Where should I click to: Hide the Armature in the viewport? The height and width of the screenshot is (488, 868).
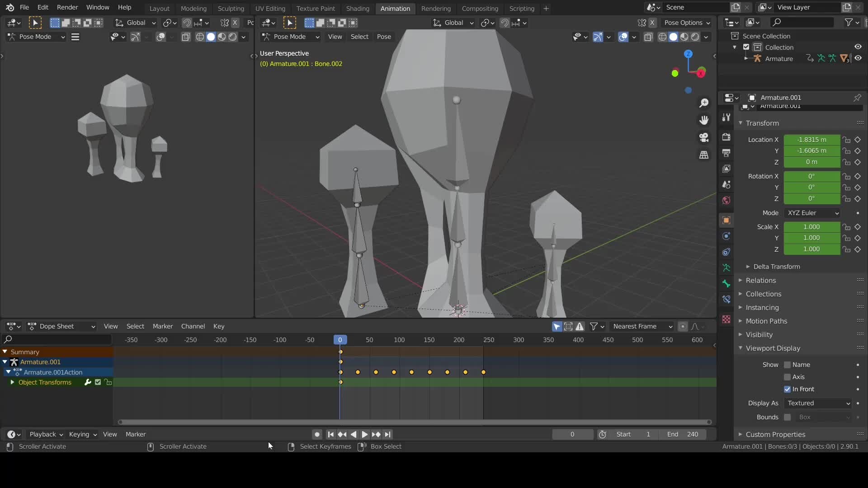pyautogui.click(x=858, y=58)
